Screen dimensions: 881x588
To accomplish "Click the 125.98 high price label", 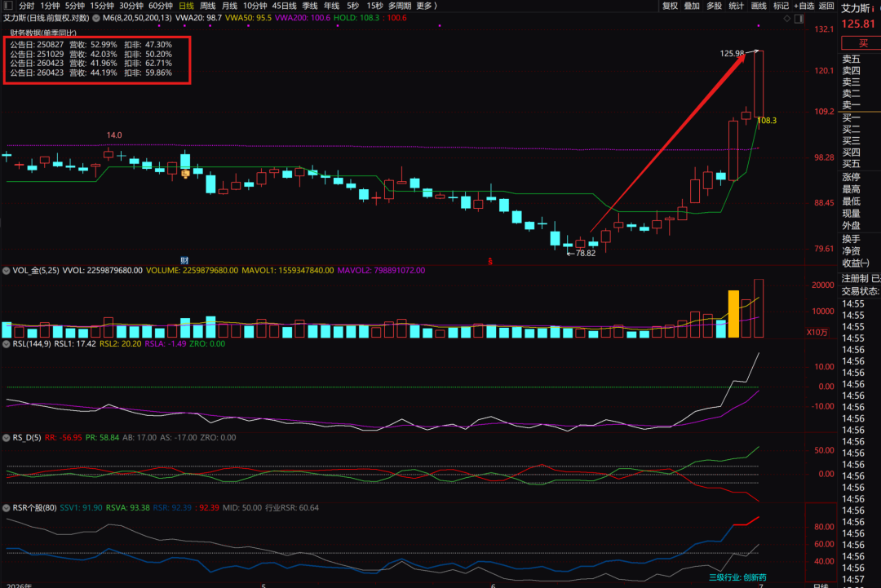I will click(x=732, y=53).
